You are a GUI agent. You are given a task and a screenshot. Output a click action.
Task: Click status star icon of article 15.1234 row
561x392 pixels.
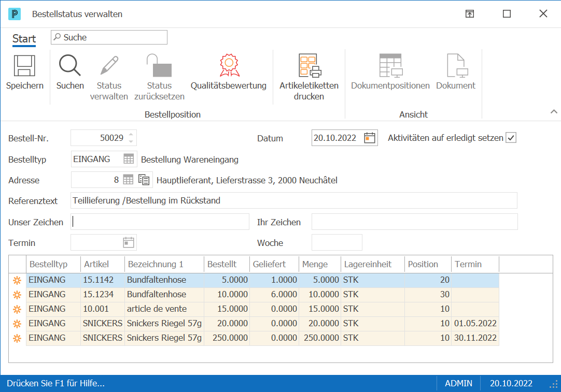[17, 295]
